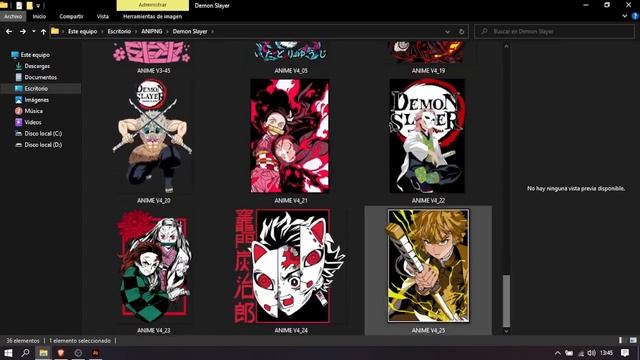This screenshot has width=640, height=360.
Task: Select the ANIME V4_24 thumbnail
Action: (290, 266)
